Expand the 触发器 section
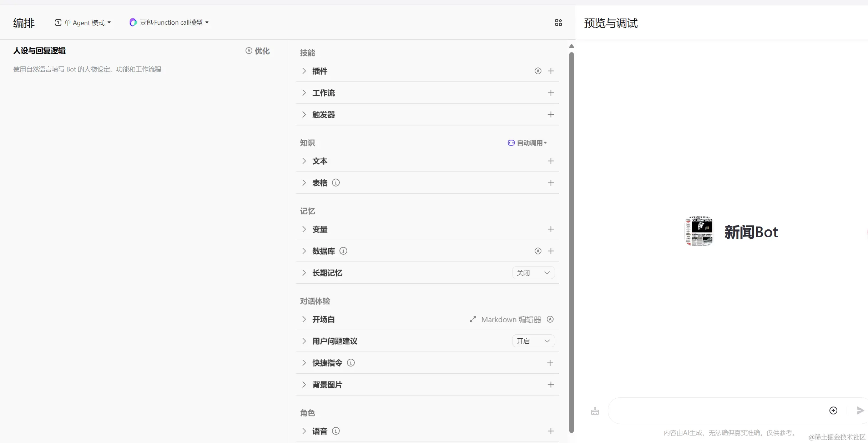The height and width of the screenshot is (443, 868). (304, 114)
